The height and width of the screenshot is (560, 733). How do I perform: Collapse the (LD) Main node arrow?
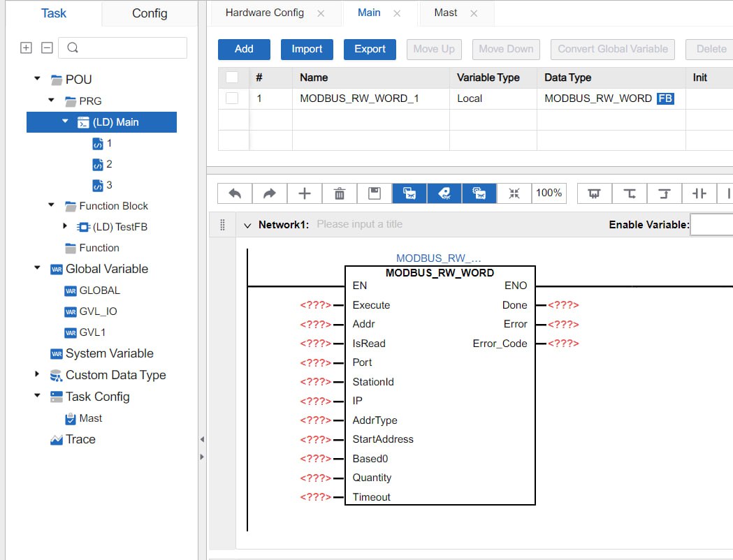65,121
